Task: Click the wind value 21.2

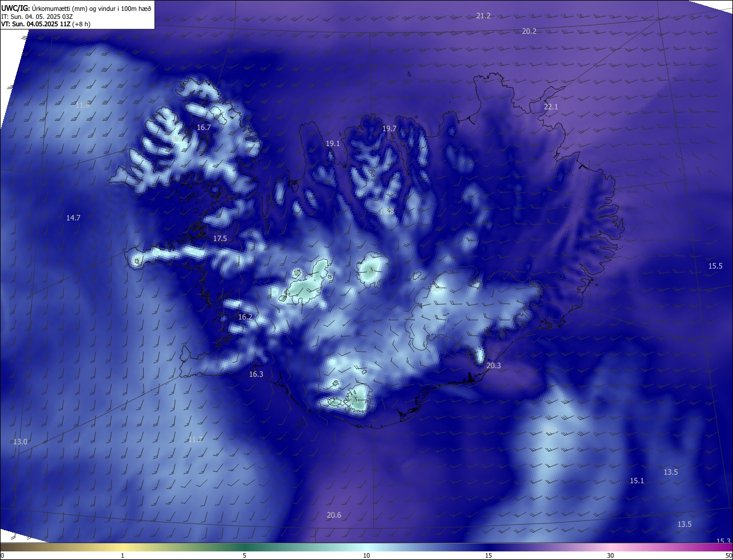Action: tap(483, 16)
